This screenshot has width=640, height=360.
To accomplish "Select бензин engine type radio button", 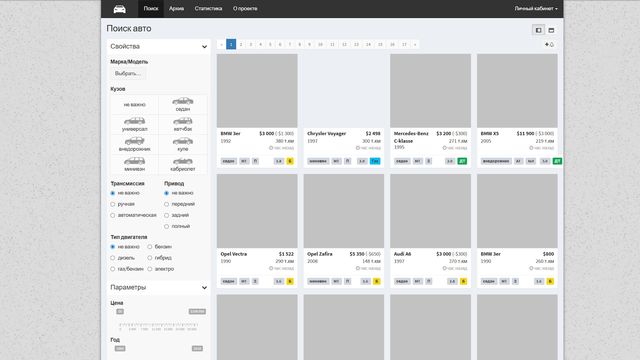I will (x=150, y=247).
